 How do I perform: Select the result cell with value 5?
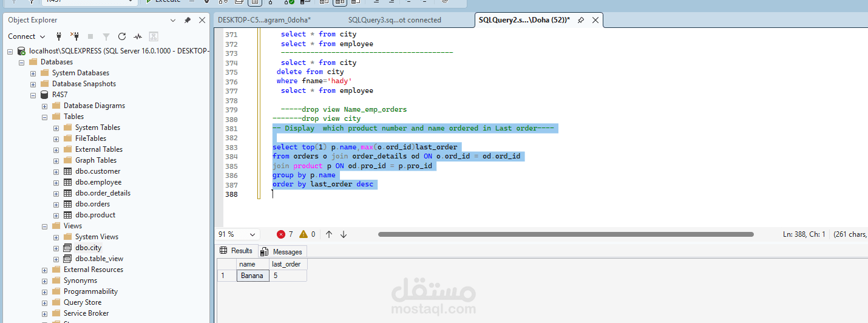(288, 276)
